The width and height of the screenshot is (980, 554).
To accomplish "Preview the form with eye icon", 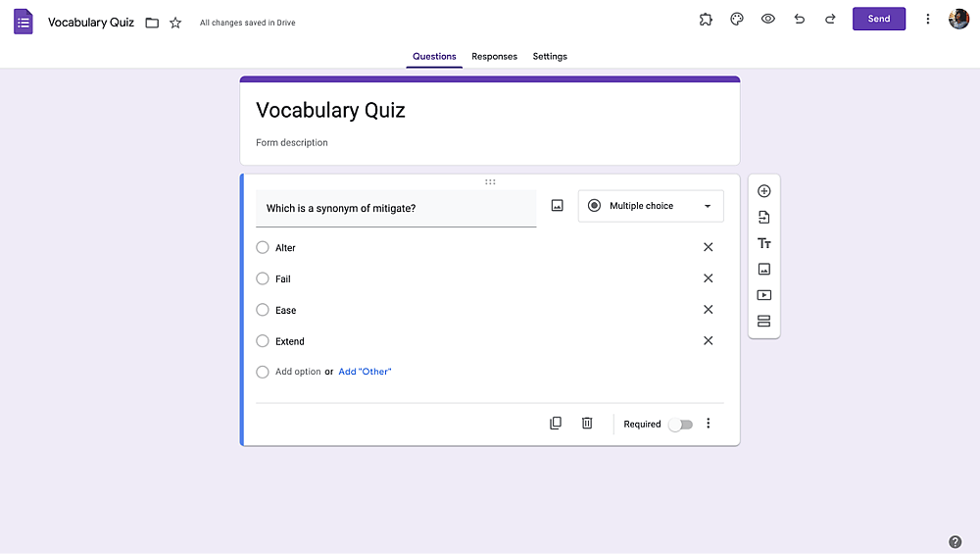I will click(768, 19).
